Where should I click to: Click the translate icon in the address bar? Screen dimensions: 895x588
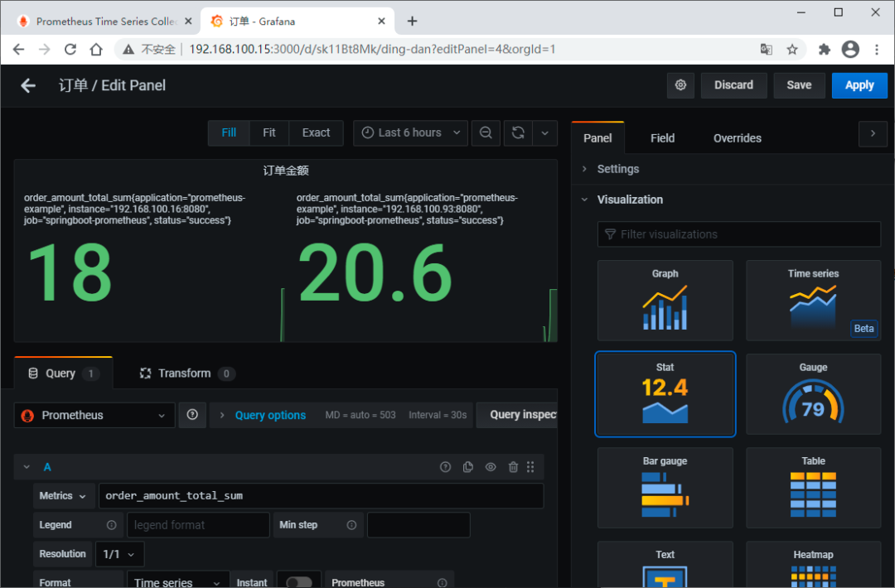(767, 49)
